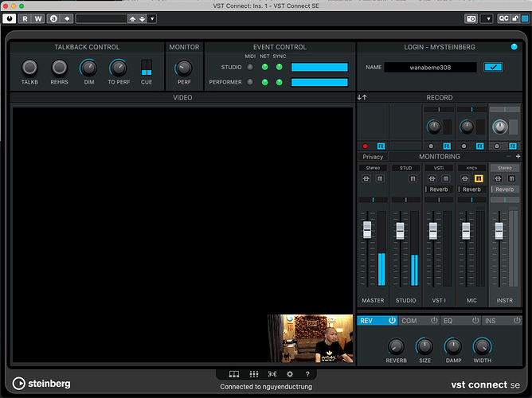
Task: Click the STUDIO NET status LED
Action: (264, 67)
